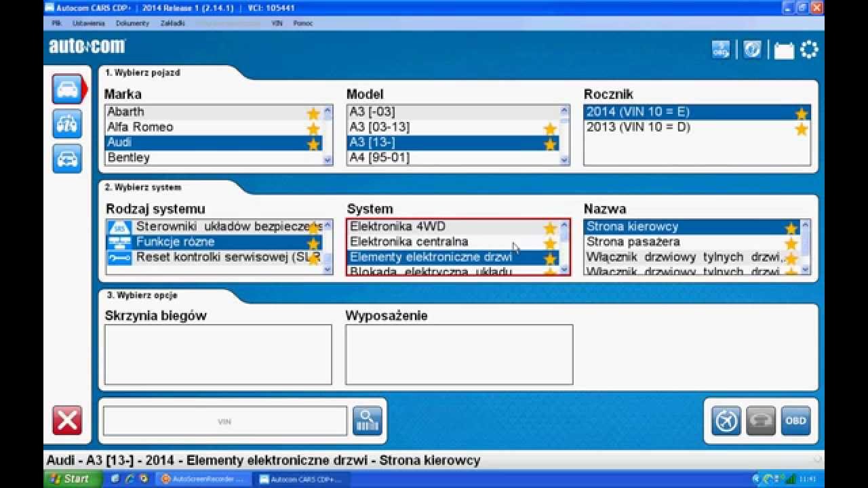
Task: Click down arrow of the Nazwa list scrollbar
Action: [805, 269]
